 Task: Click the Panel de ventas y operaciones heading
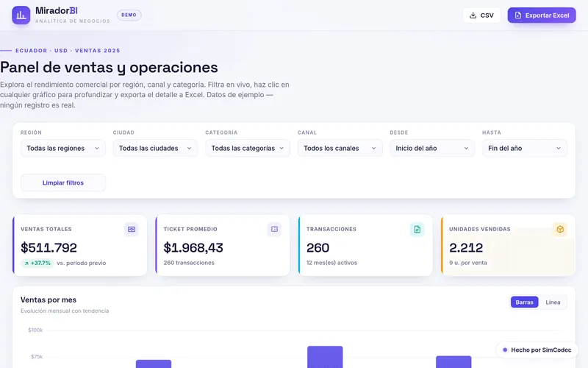point(109,68)
